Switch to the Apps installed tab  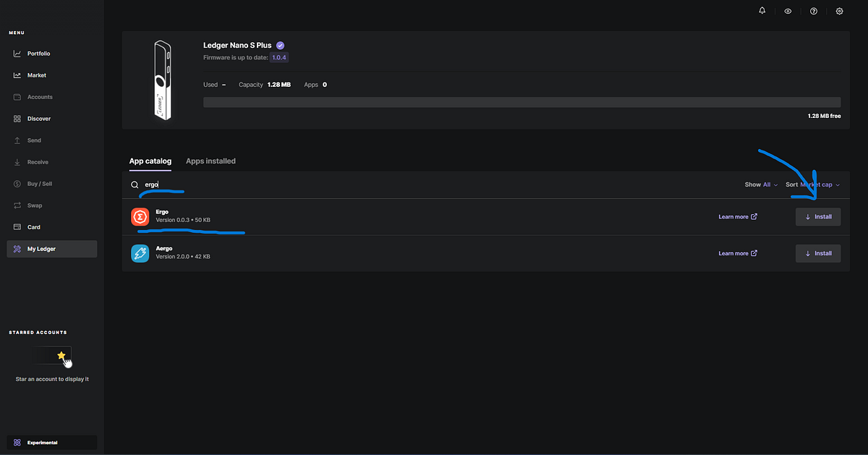pyautogui.click(x=210, y=161)
